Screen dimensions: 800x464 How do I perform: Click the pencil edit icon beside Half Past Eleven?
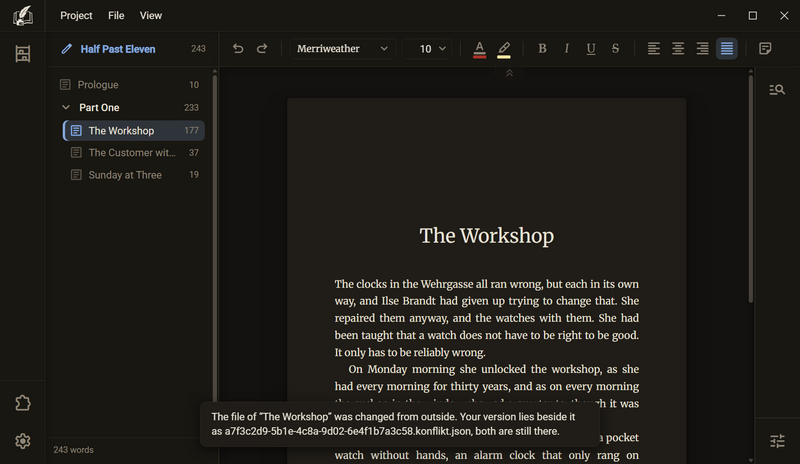click(66, 49)
